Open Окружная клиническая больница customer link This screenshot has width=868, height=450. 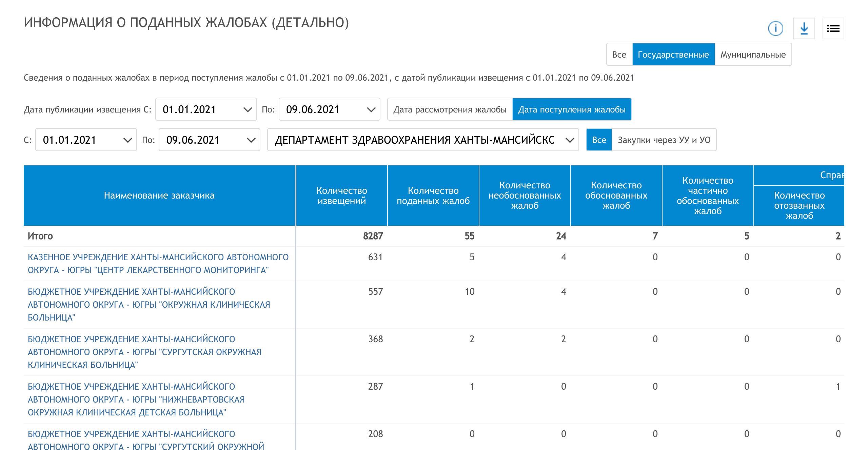149,305
